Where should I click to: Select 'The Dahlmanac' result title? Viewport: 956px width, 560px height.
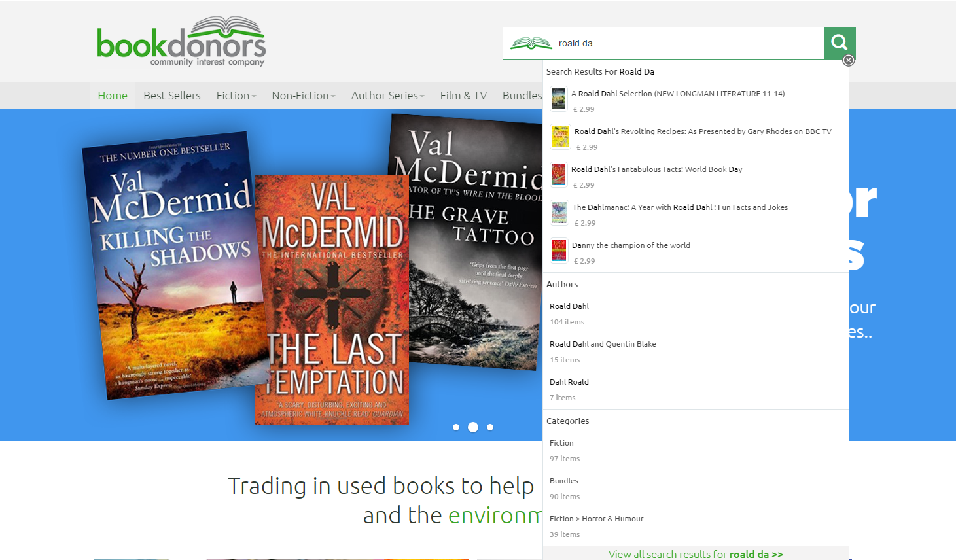(x=680, y=207)
